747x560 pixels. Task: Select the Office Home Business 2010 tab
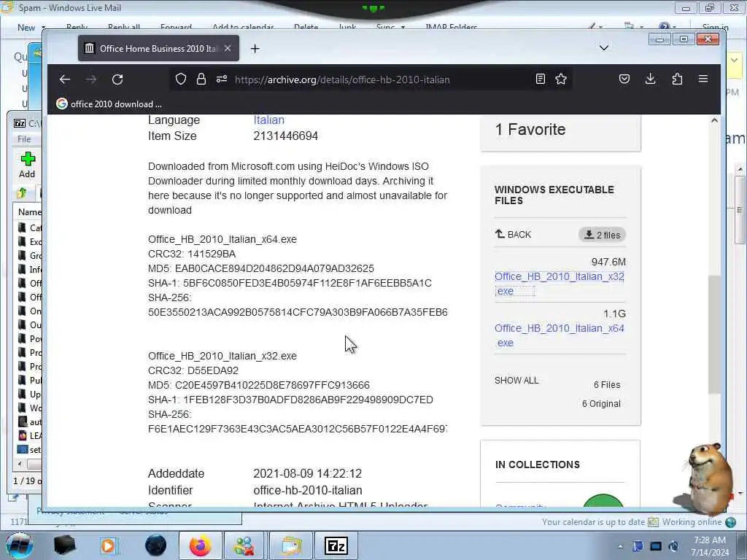tap(158, 48)
